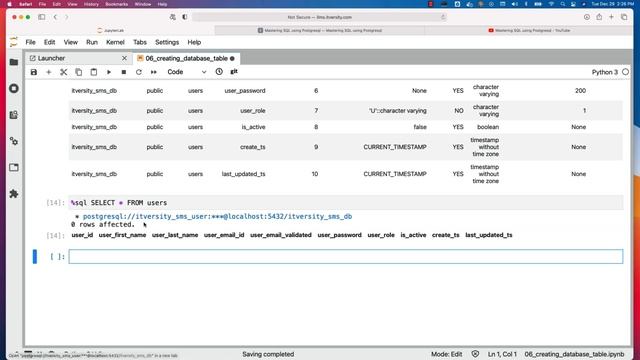Restart the kernel

coord(139,72)
